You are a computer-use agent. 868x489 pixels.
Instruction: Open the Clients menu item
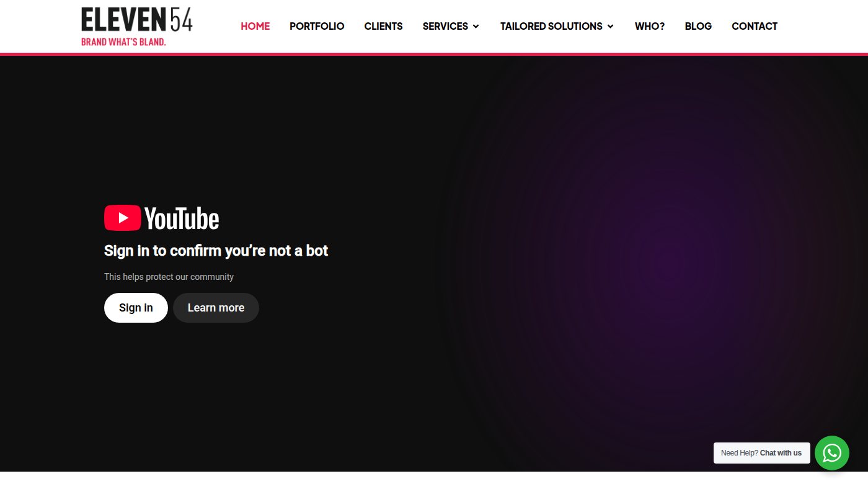383,26
